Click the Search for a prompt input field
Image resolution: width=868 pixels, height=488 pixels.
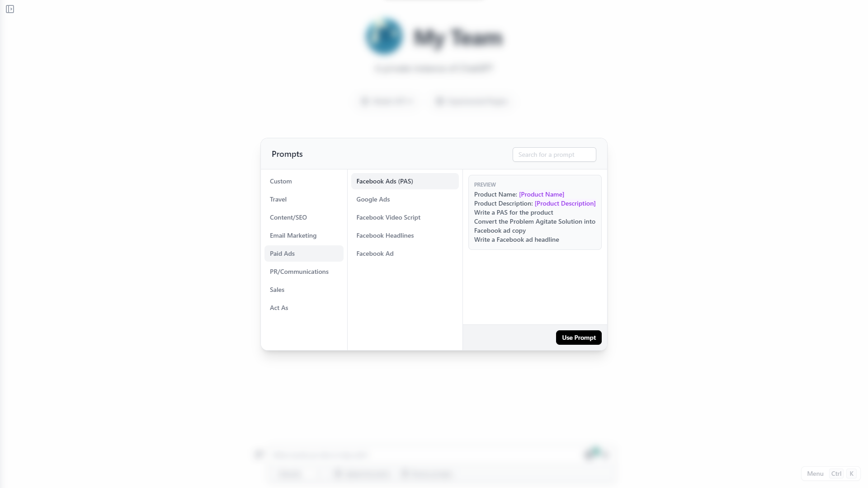554,155
